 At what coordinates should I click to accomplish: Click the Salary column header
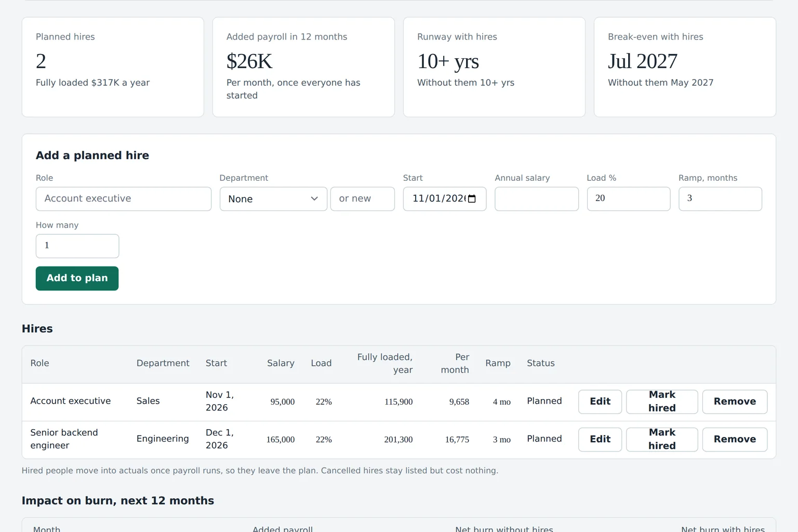(281, 363)
